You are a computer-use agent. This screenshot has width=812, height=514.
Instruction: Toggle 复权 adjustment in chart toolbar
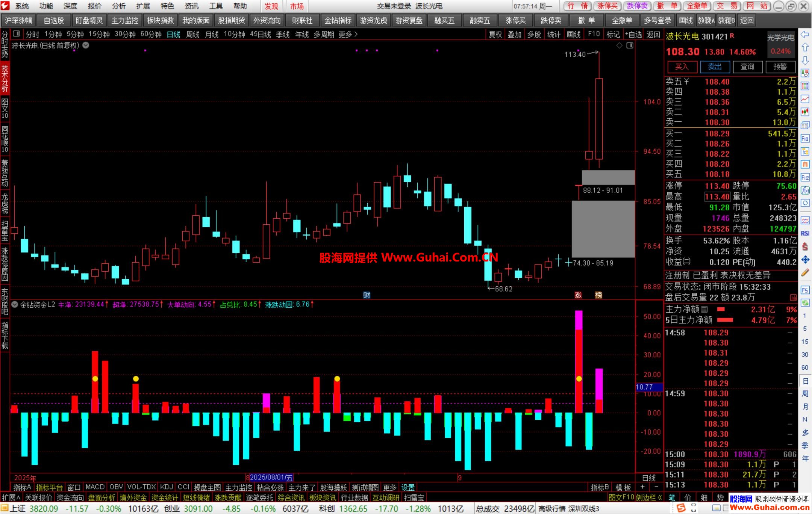(x=495, y=34)
